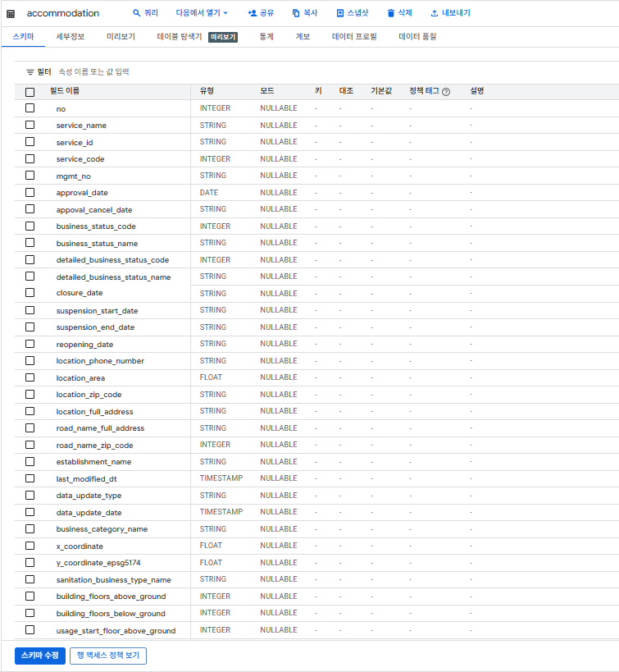Viewport: 619px width, 672px height.
Task: Open the 세부정보 tab
Action: tap(71, 37)
